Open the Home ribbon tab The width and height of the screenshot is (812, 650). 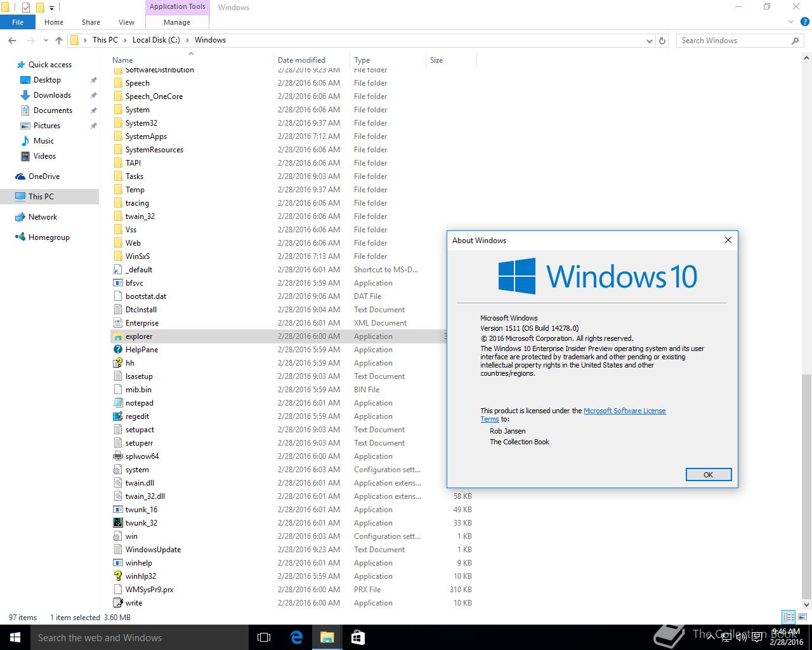(54, 22)
